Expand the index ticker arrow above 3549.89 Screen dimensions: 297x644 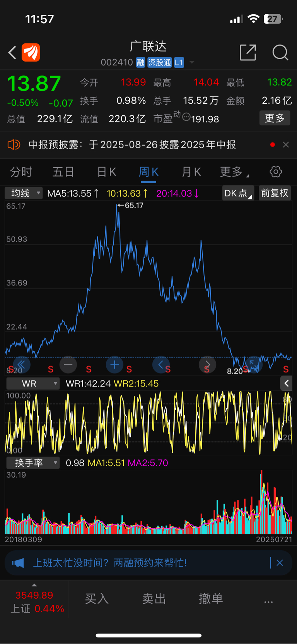click(34, 585)
